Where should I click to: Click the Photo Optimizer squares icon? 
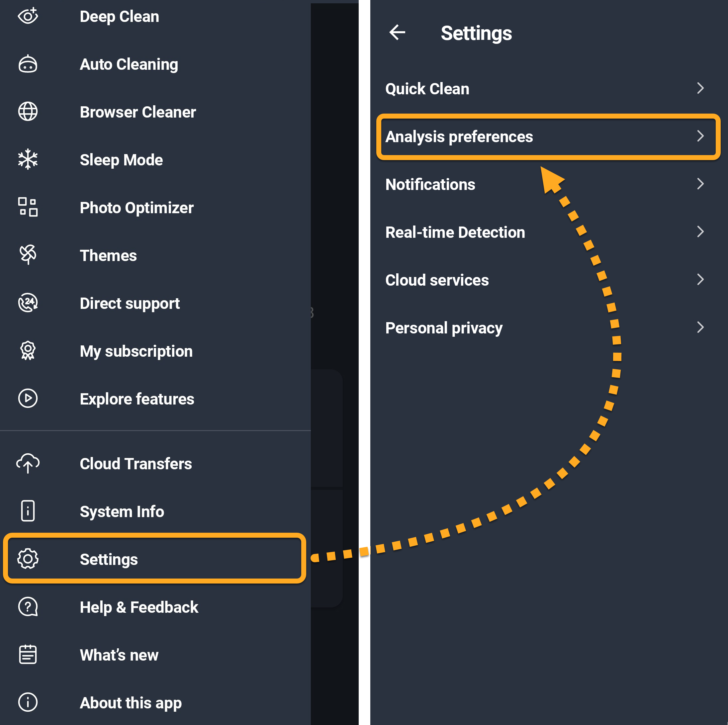(28, 207)
